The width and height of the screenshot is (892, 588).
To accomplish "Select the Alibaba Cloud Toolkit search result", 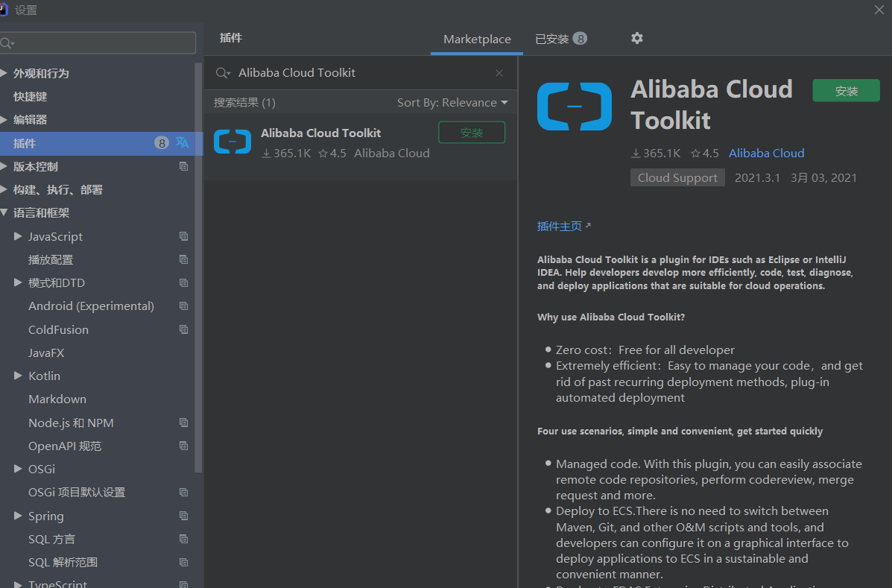I will (361, 145).
